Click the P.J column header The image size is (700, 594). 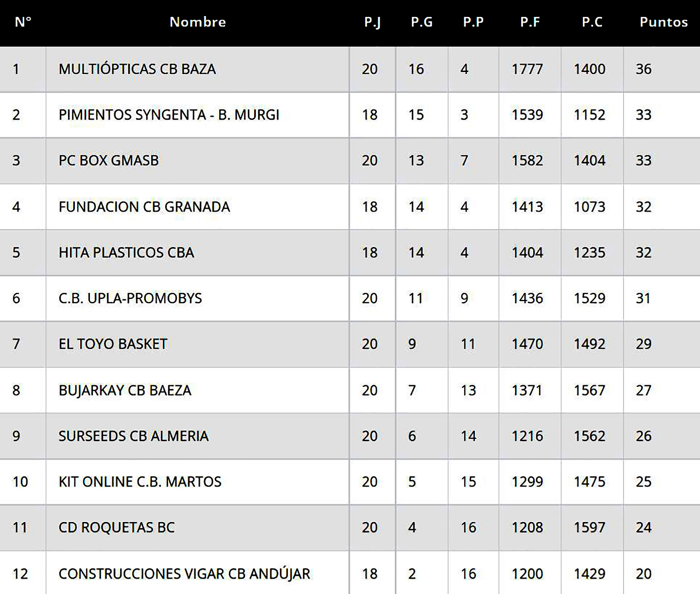pyautogui.click(x=372, y=22)
